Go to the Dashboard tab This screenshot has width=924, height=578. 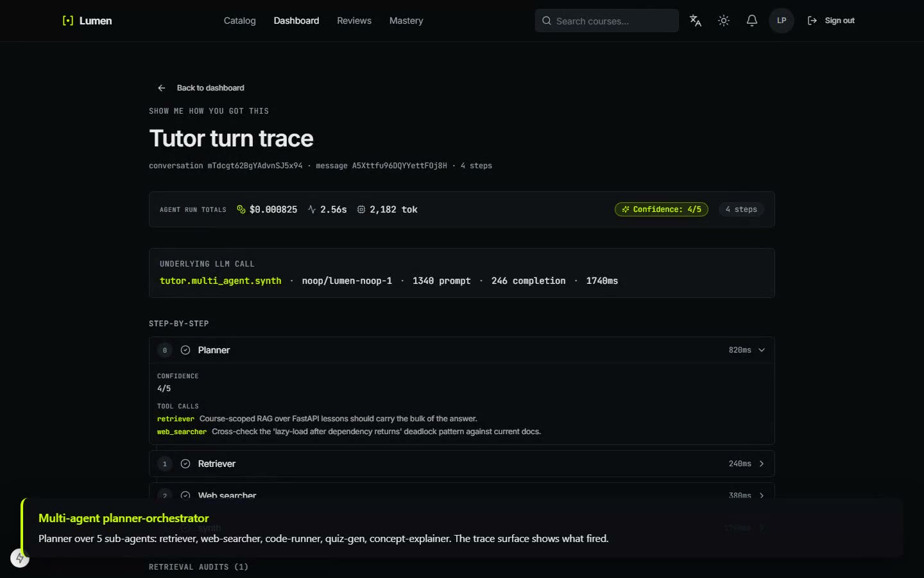[296, 21]
